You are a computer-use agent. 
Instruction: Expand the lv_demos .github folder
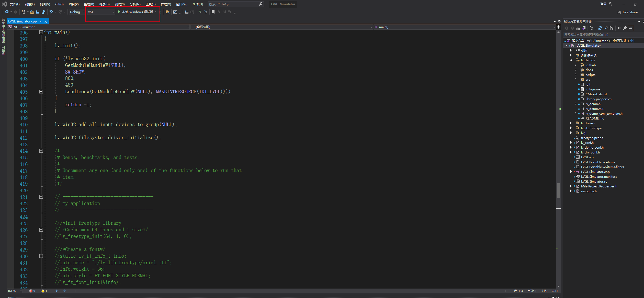[x=575, y=65]
